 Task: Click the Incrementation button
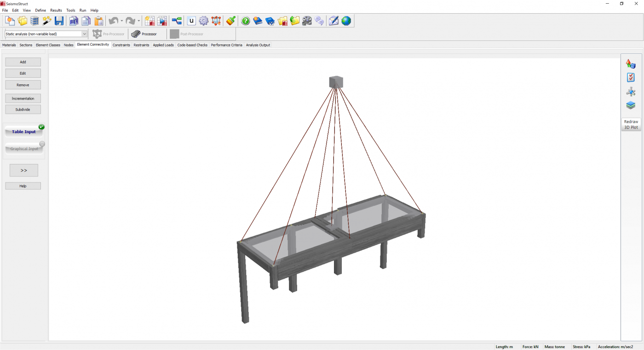click(x=23, y=99)
